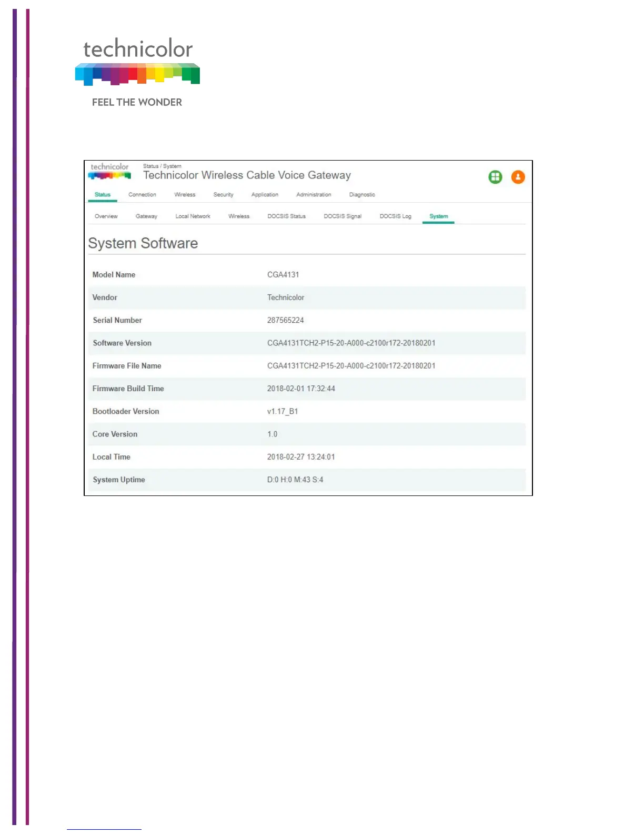Select serial number 287565224

pos(285,320)
